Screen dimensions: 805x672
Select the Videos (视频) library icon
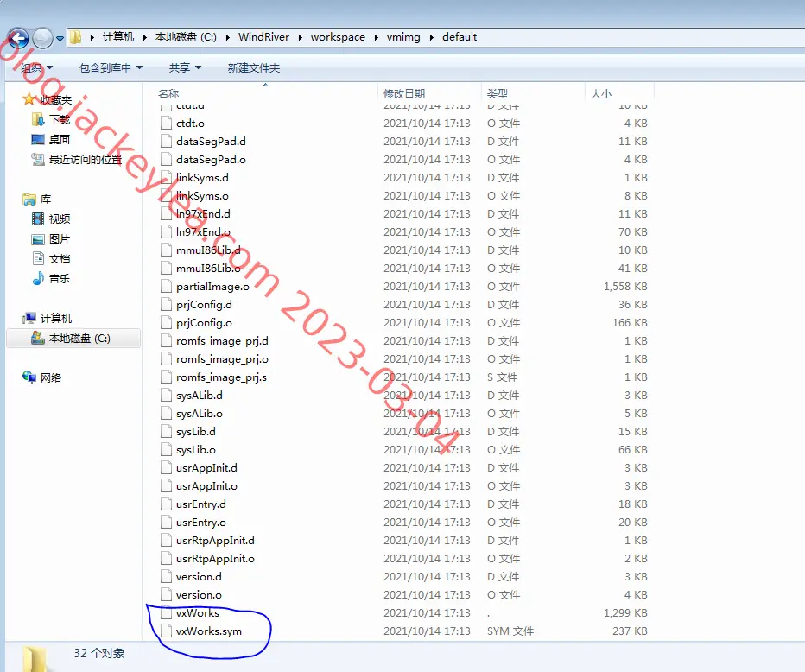pyautogui.click(x=38, y=219)
